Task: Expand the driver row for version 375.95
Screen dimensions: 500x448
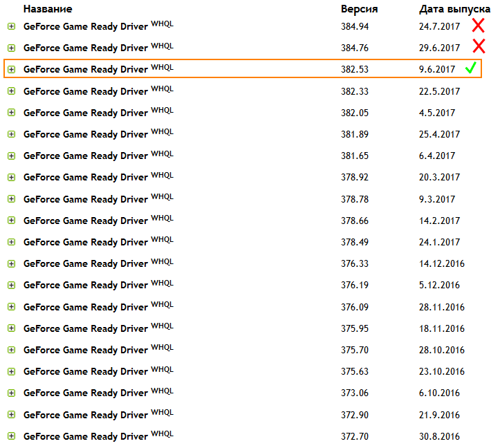Action: click(x=12, y=328)
